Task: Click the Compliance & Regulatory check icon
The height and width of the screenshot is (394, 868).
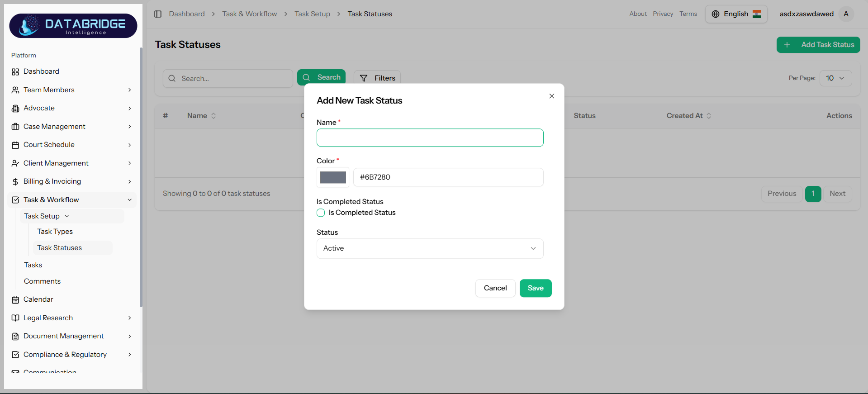Action: pyautogui.click(x=15, y=355)
